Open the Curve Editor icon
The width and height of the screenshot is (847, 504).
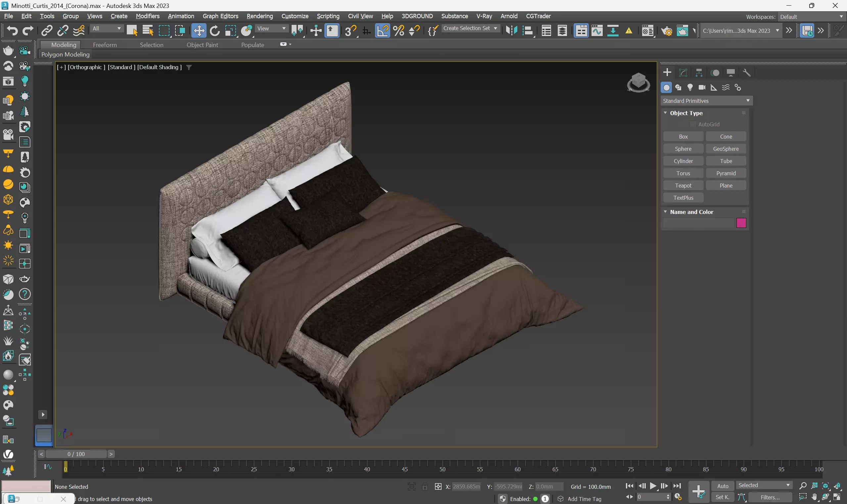[x=597, y=30]
